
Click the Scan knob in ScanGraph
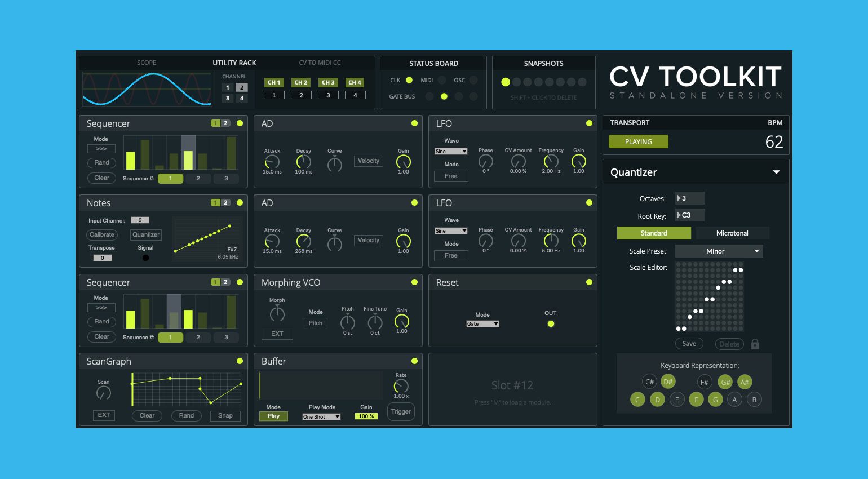click(x=104, y=393)
